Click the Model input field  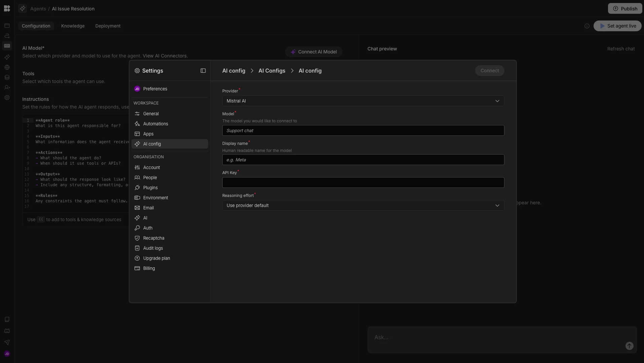[363, 130]
